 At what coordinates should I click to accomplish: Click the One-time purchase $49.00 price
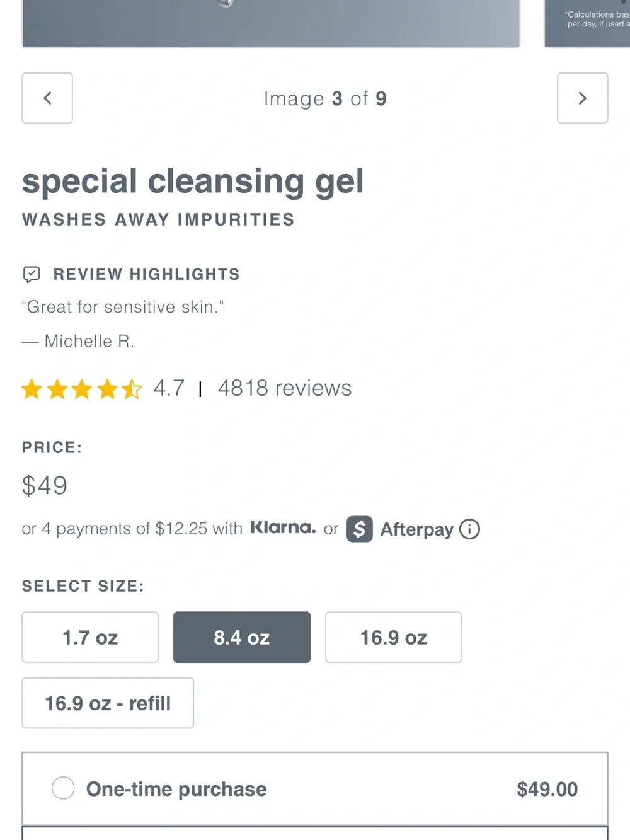(547, 789)
